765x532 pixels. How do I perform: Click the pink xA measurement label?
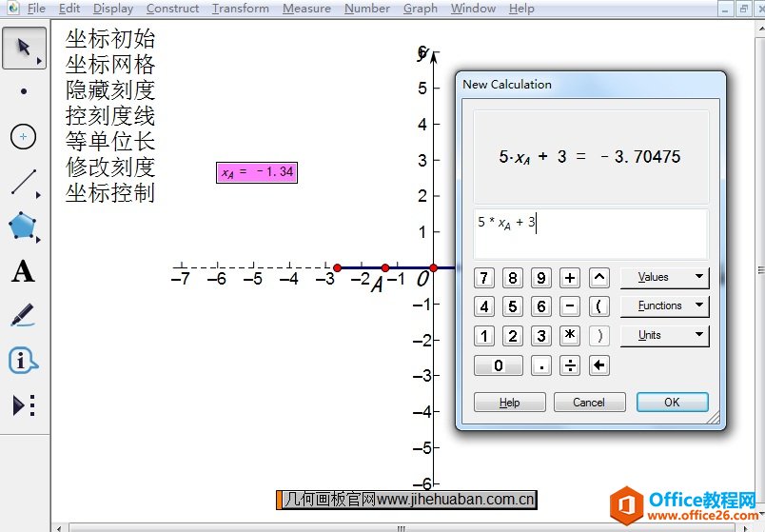point(257,172)
